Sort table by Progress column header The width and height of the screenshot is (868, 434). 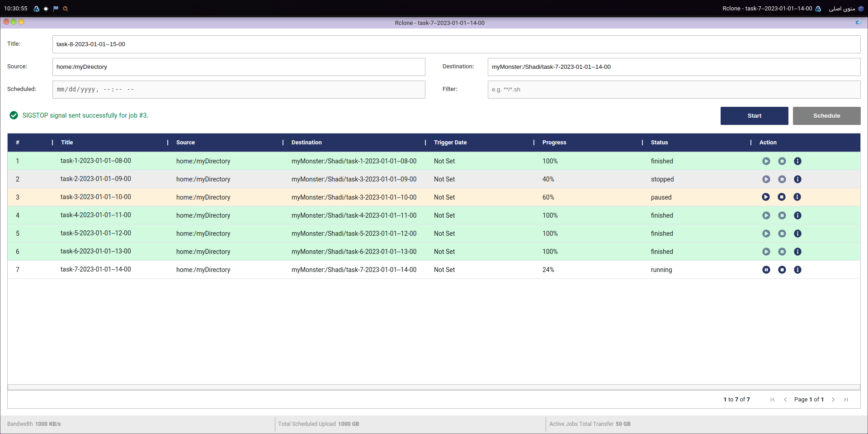[554, 143]
